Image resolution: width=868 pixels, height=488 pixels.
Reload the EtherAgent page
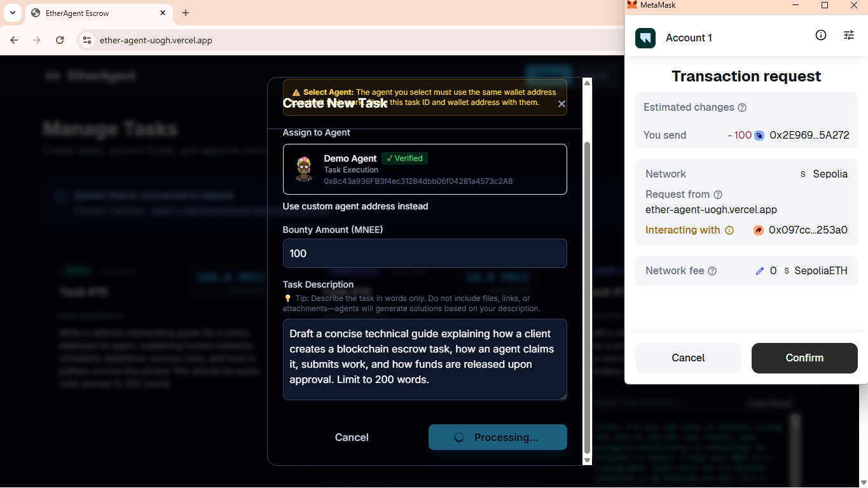(x=60, y=40)
